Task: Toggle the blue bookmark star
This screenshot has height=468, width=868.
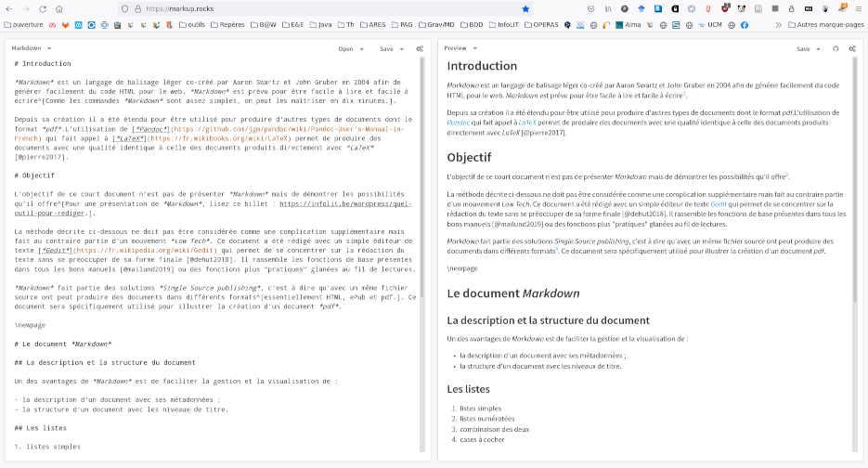Action: 525,9
